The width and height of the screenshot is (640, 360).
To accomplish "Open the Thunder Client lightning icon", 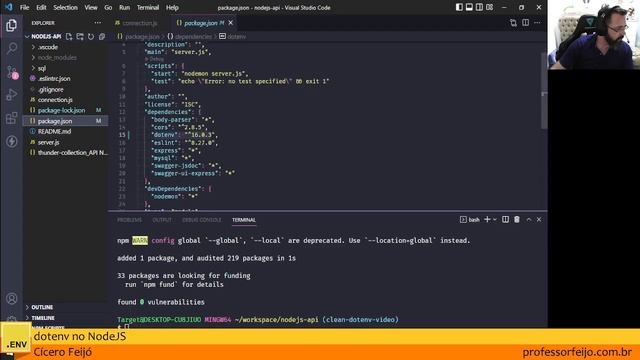I will [11, 141].
